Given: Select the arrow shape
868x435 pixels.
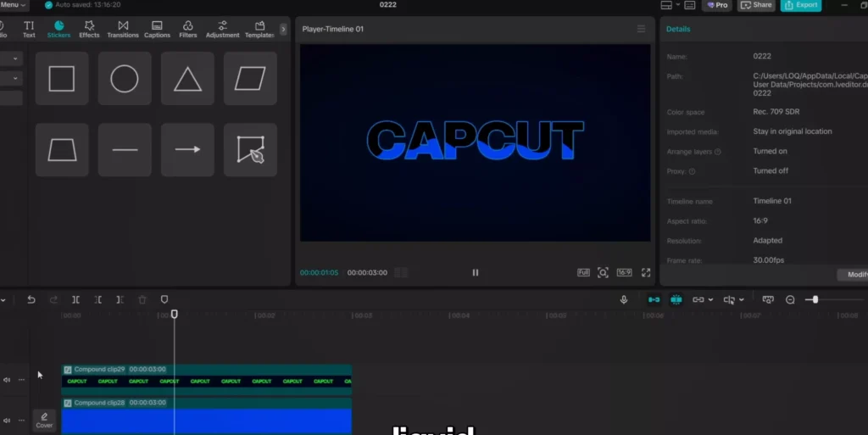Looking at the screenshot, I should pos(187,150).
